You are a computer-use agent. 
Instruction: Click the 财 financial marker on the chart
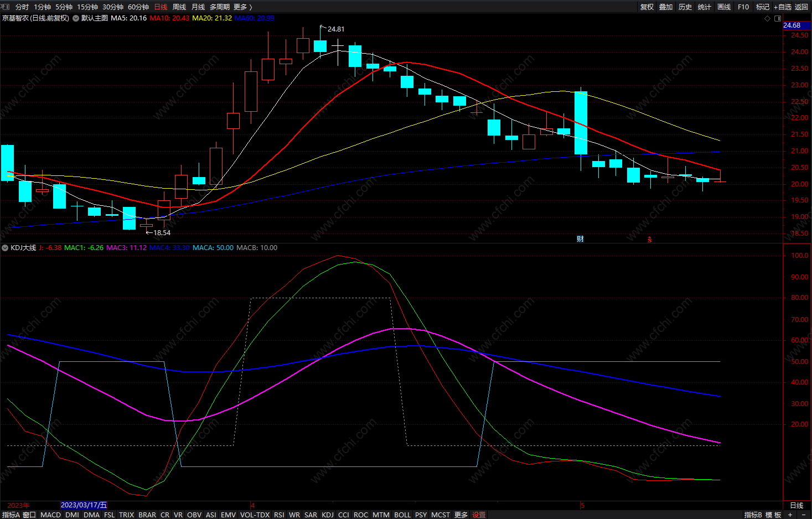coord(580,239)
